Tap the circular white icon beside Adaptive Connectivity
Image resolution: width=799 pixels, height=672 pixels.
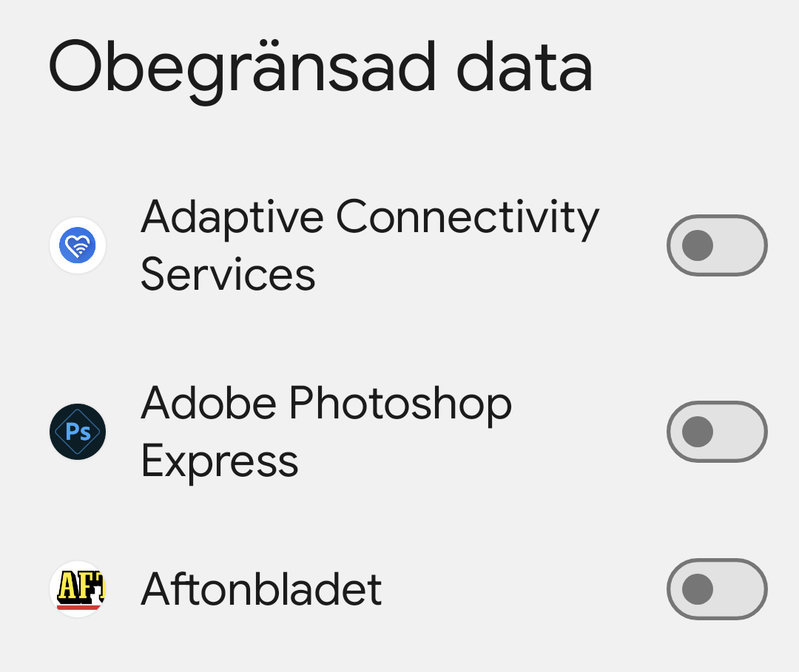(x=78, y=245)
